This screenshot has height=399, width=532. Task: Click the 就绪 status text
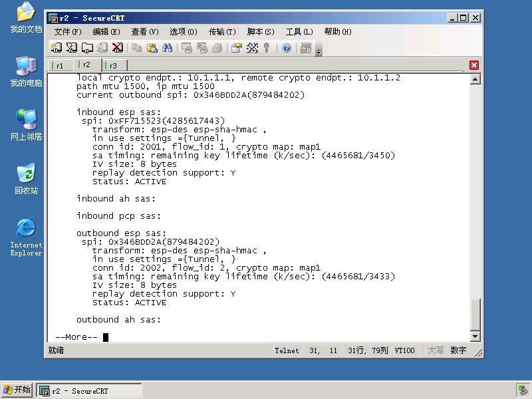pos(56,350)
